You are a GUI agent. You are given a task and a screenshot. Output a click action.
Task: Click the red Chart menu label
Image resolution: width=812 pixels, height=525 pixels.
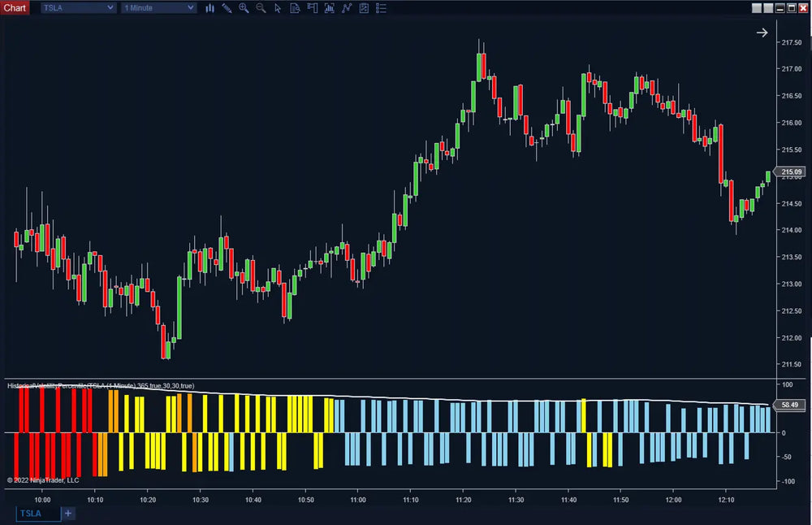coord(15,7)
